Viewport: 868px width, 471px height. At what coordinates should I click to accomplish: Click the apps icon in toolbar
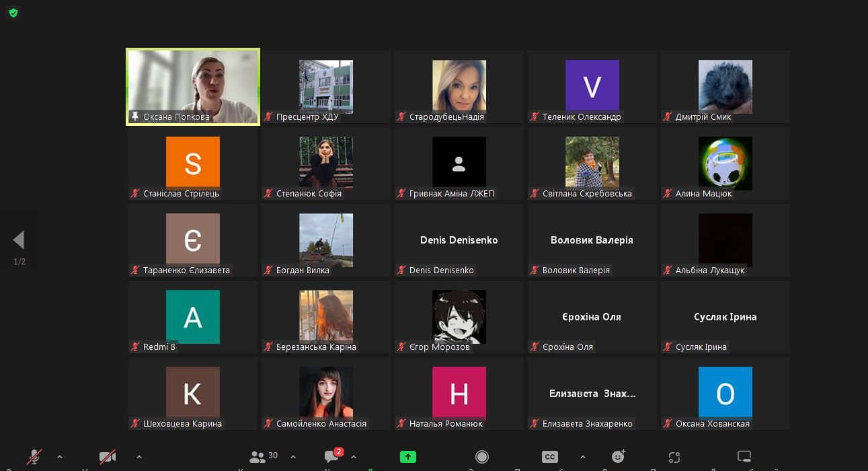pyautogui.click(x=674, y=457)
